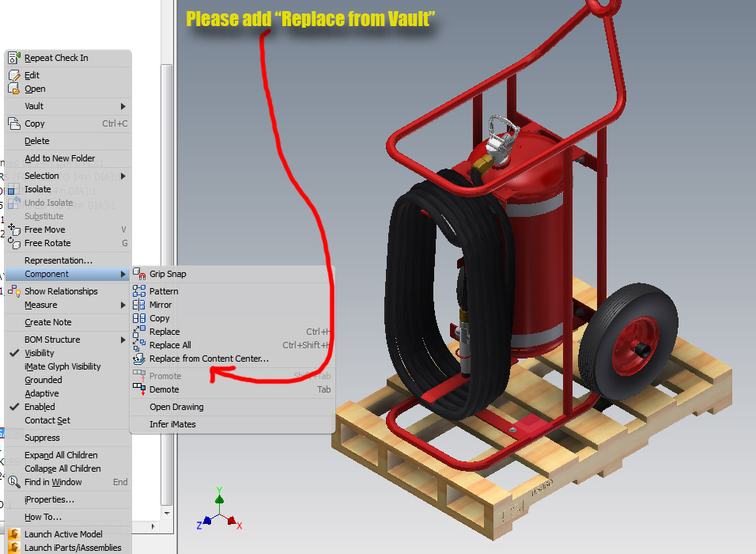Click the Demote icon

139,389
